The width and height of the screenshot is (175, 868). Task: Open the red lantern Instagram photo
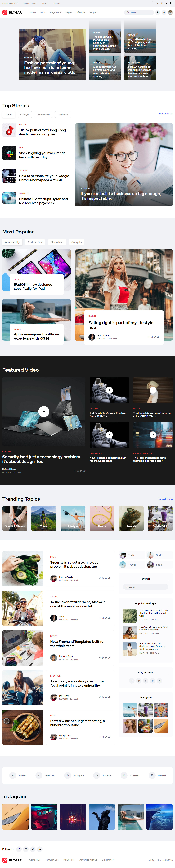(73, 817)
